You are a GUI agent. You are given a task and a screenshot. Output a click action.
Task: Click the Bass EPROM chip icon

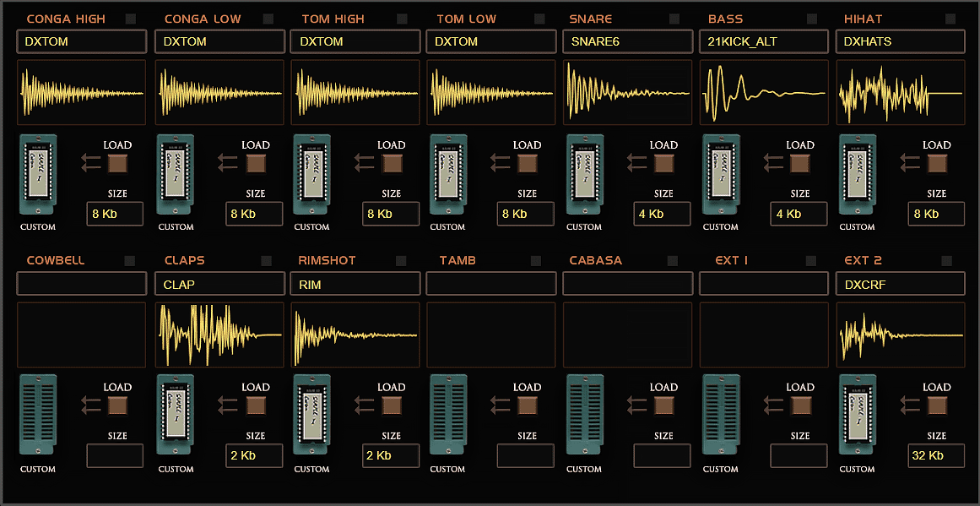pyautogui.click(x=721, y=175)
